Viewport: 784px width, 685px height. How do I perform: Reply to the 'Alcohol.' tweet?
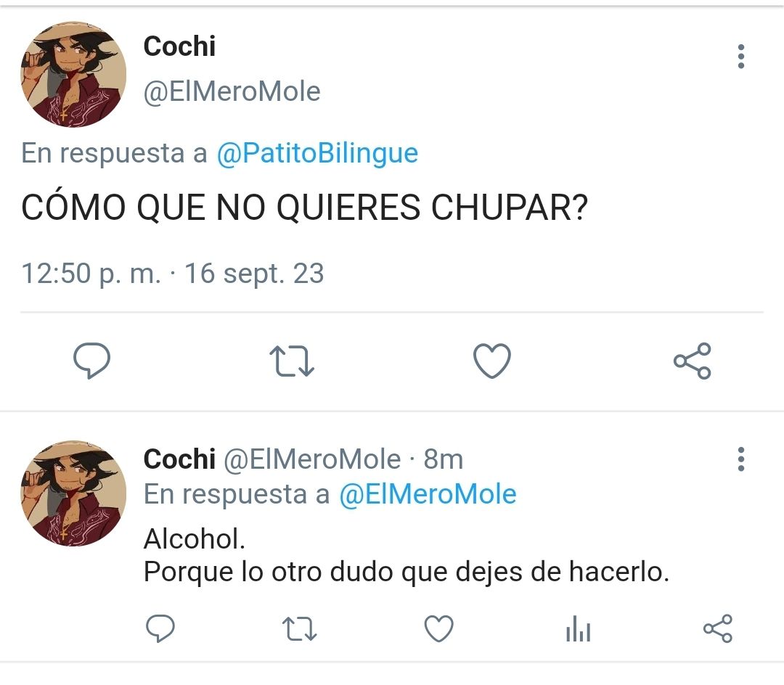pyautogui.click(x=160, y=628)
